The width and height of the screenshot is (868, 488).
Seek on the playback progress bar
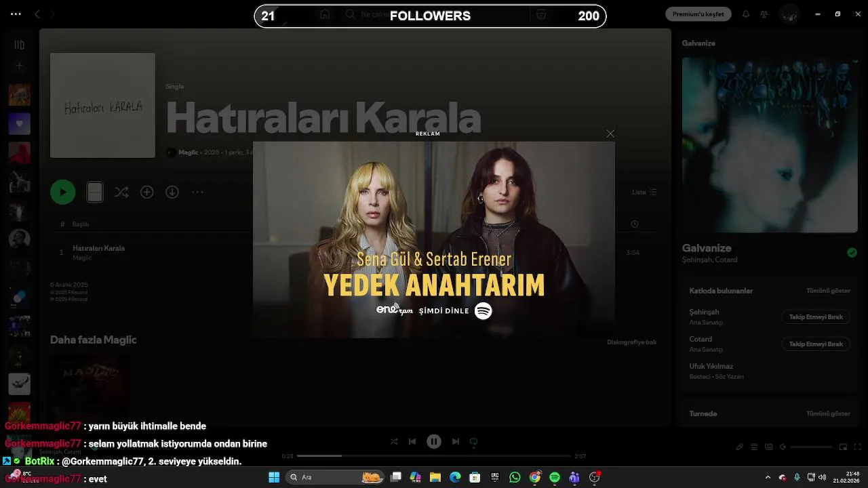tap(434, 456)
